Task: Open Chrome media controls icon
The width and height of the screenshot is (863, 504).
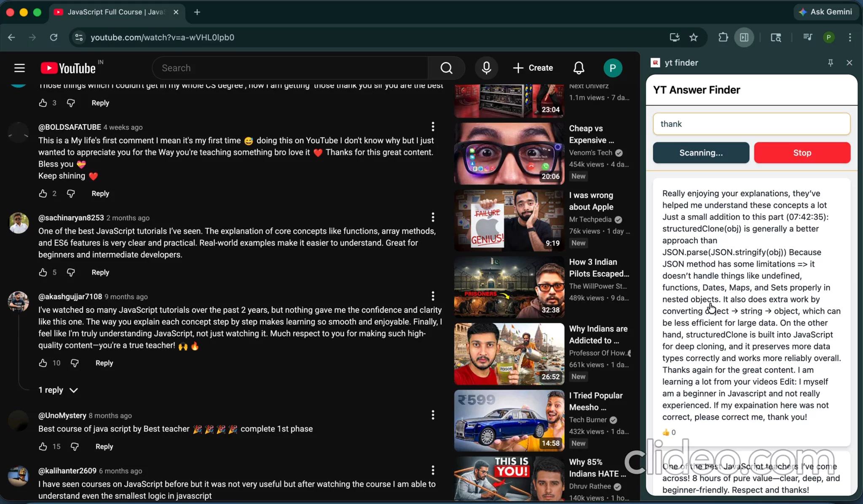Action: [807, 38]
